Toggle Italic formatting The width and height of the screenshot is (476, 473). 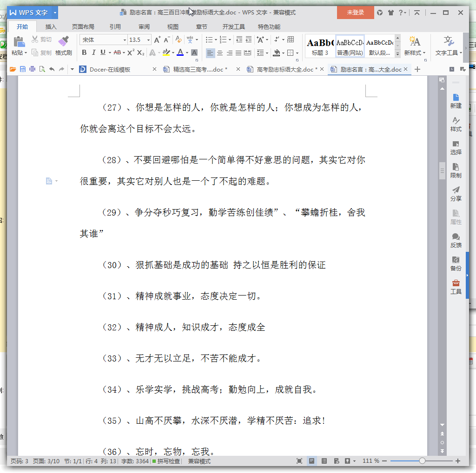click(93, 53)
